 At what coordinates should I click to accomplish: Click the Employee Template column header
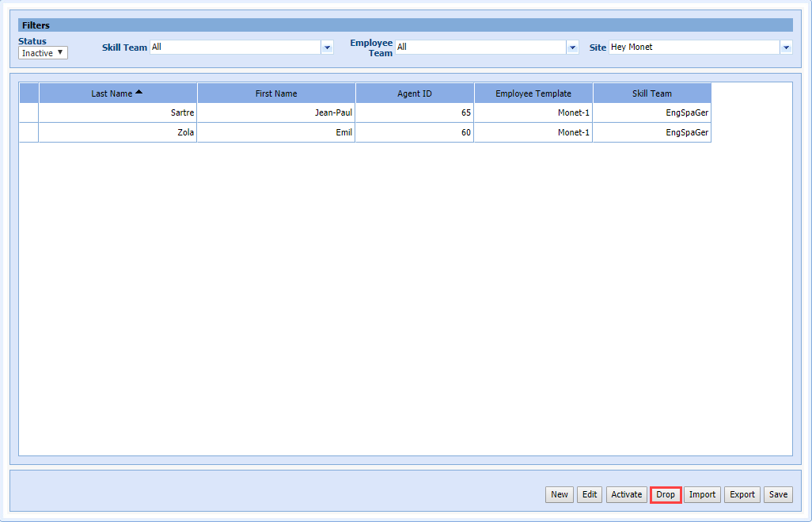point(533,93)
